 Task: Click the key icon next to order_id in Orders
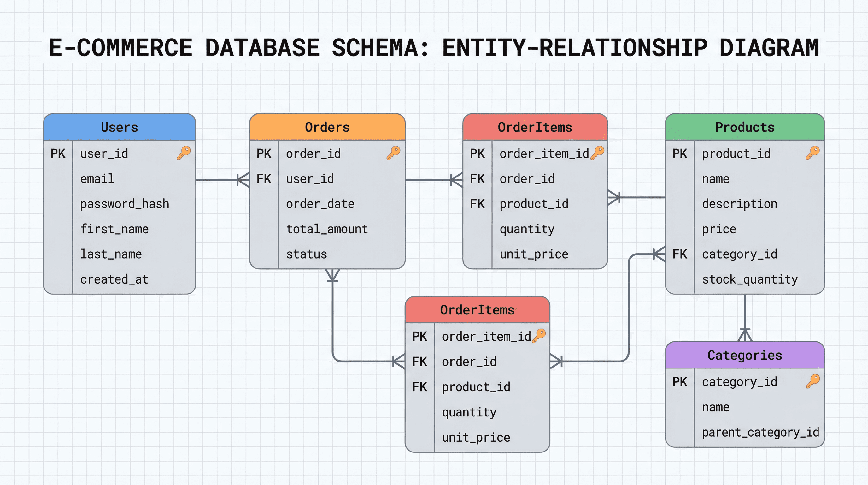[x=393, y=153]
